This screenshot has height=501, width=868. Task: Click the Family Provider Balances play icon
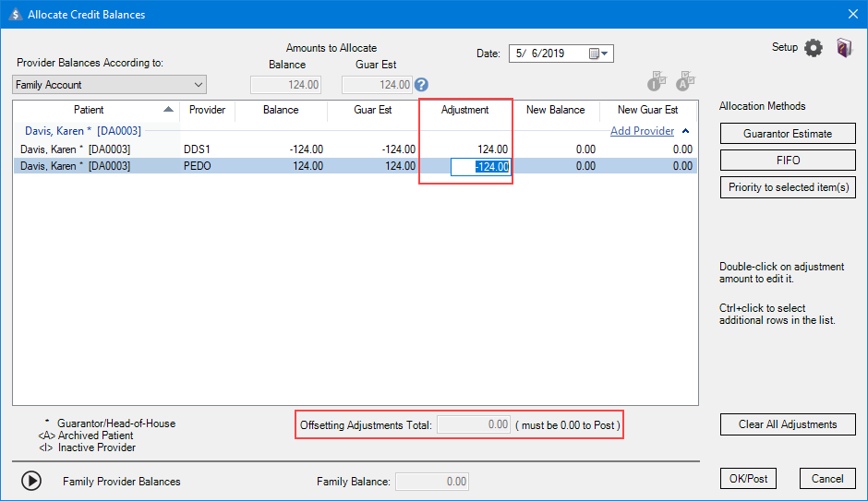point(31,481)
